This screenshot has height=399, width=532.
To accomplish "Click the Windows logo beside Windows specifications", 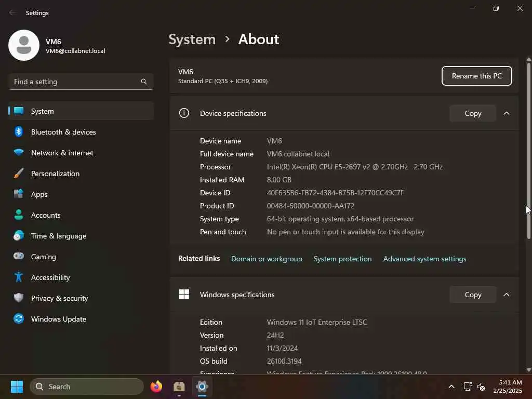I will 184,294.
